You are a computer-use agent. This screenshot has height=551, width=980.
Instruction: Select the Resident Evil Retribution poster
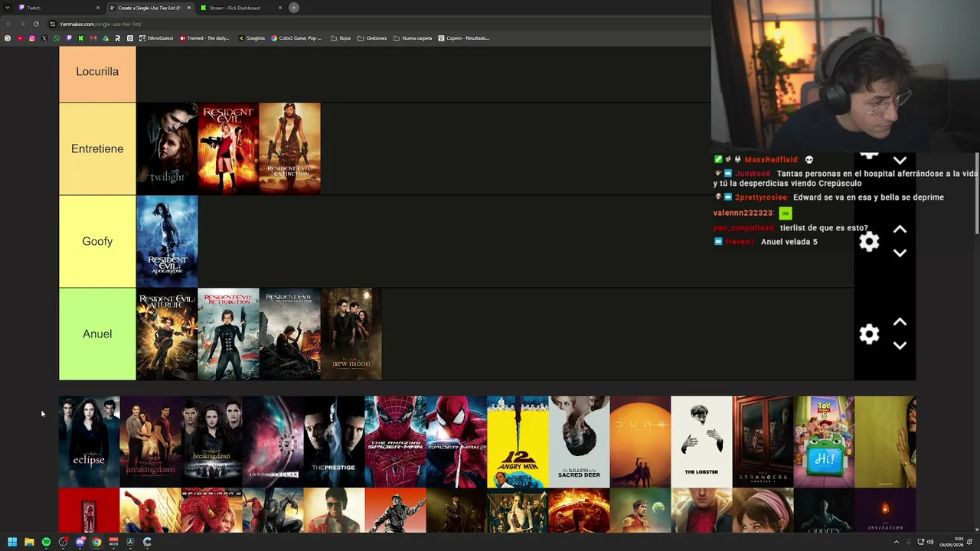pyautogui.click(x=228, y=334)
